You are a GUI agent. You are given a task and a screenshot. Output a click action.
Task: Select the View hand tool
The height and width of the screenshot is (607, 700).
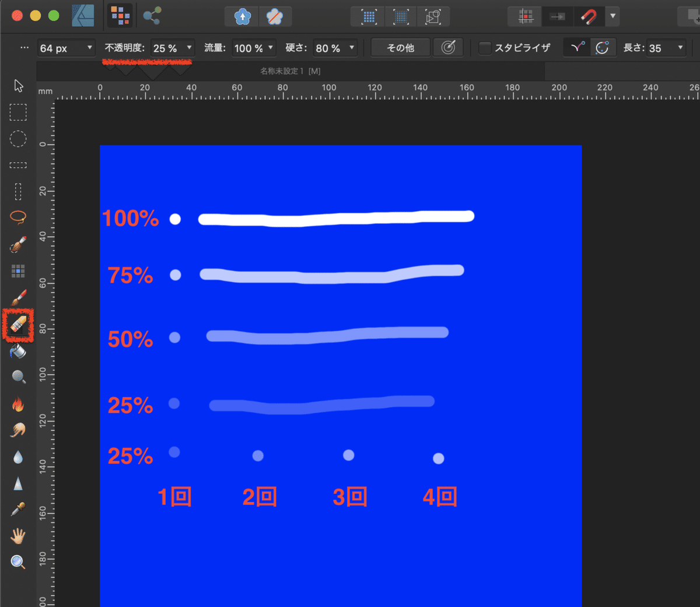tap(18, 535)
